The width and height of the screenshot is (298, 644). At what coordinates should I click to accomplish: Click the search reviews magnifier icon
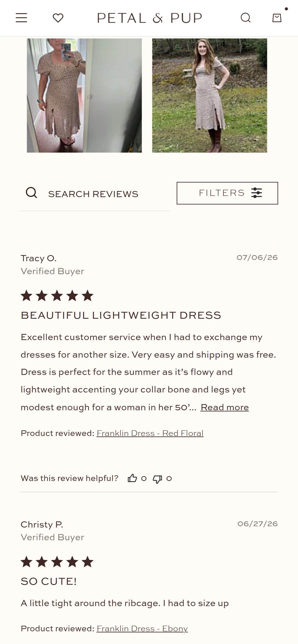pyautogui.click(x=31, y=193)
